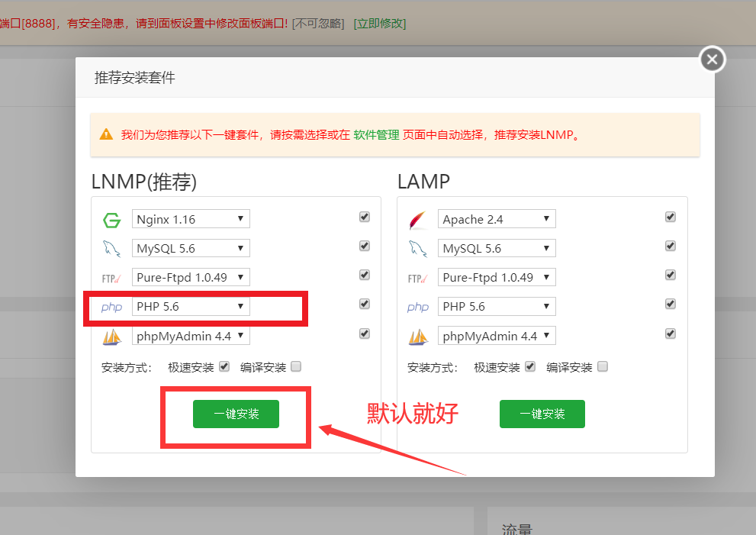Open LAMP Pure-Ftpd 1.0.49 dropdown
Viewport: 756px width, 535px height.
pyautogui.click(x=497, y=277)
